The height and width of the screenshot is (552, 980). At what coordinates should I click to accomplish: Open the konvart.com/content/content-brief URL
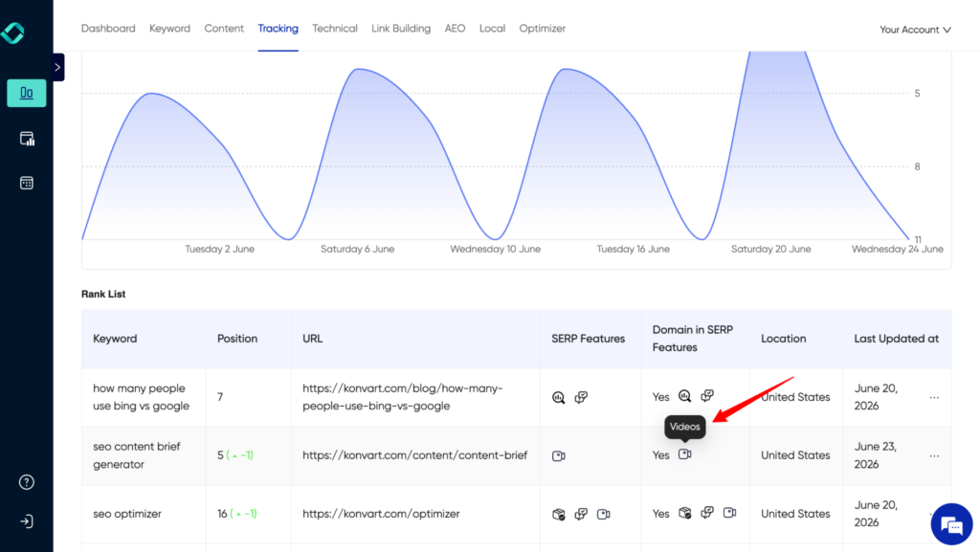415,455
